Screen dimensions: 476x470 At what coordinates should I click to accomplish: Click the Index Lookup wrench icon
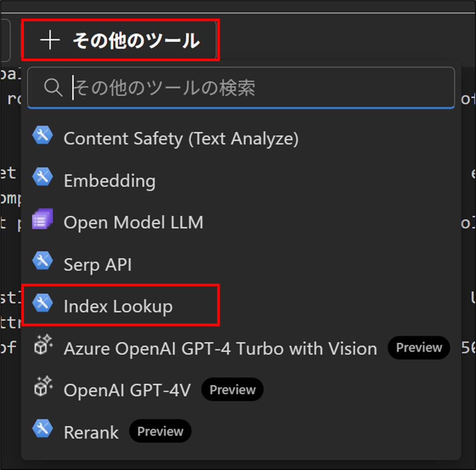[43, 303]
